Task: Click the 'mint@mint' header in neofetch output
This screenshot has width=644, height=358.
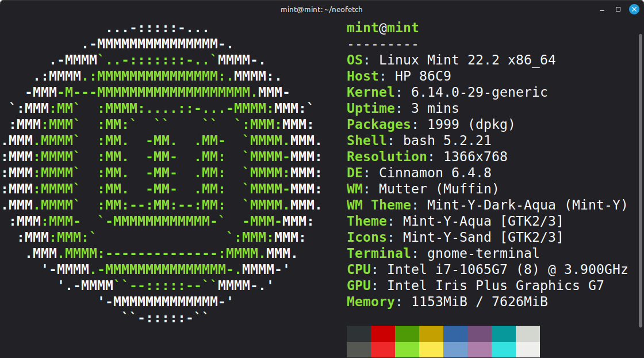Action: pos(382,28)
